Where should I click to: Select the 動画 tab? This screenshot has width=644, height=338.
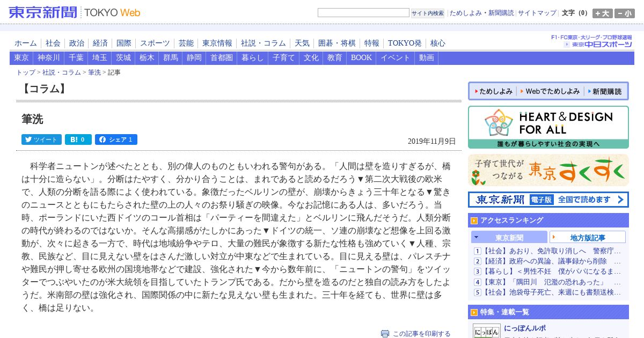[x=427, y=58]
